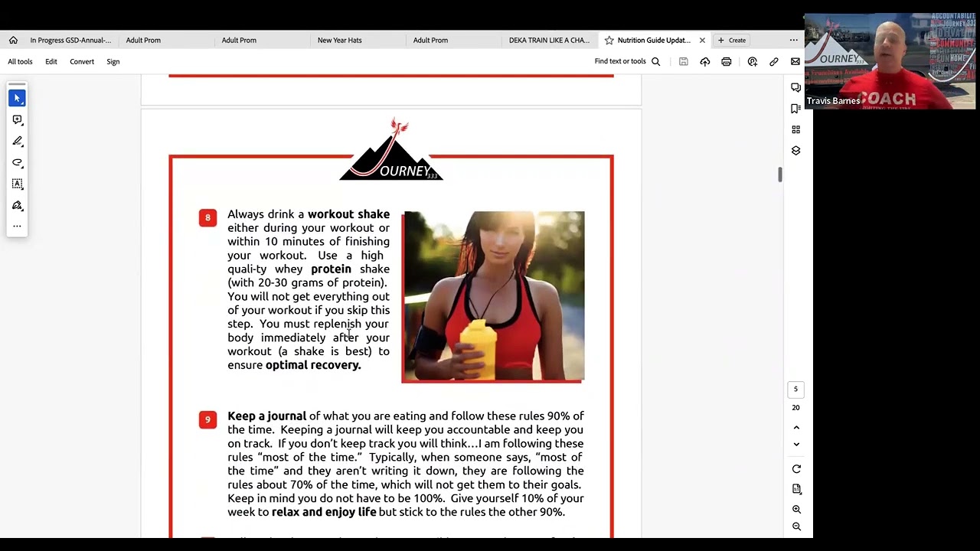Pick the highlighter pen tool
This screenshot has width=980, height=551.
(x=17, y=142)
